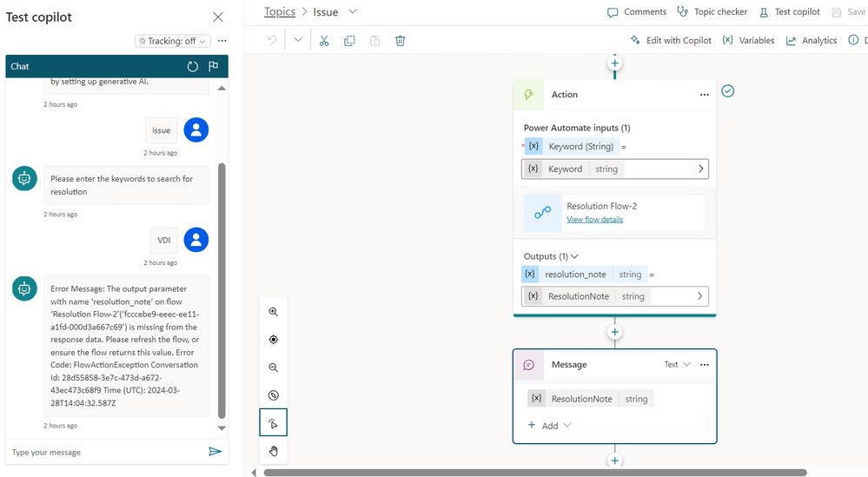The width and height of the screenshot is (868, 477).
Task: Select the ResolutionNote output variable field
Action: click(x=615, y=296)
